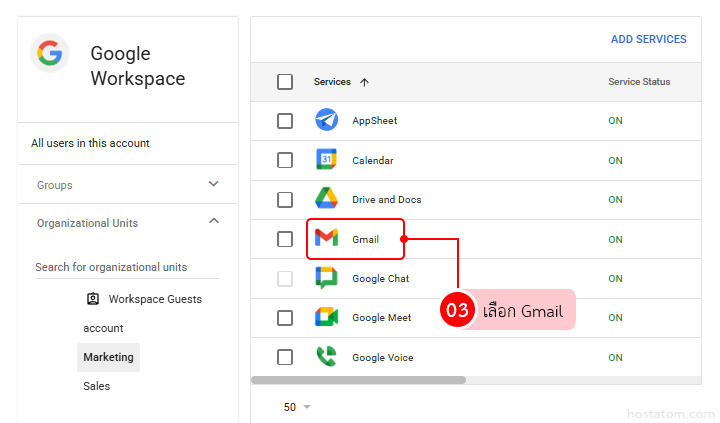Click the ON status for AppSheet
The width and height of the screenshot is (720, 423).
tap(615, 121)
